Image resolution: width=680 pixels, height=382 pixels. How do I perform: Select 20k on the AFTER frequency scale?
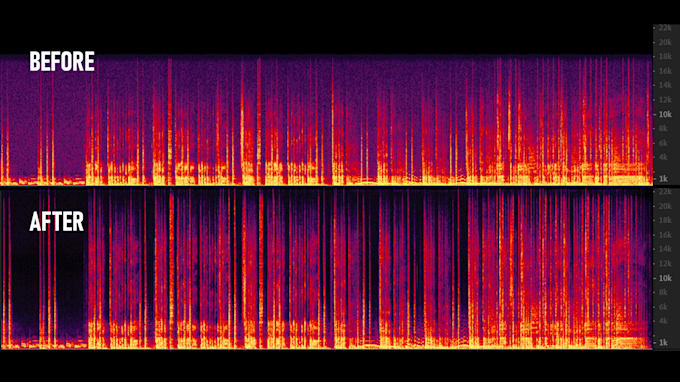click(x=665, y=206)
